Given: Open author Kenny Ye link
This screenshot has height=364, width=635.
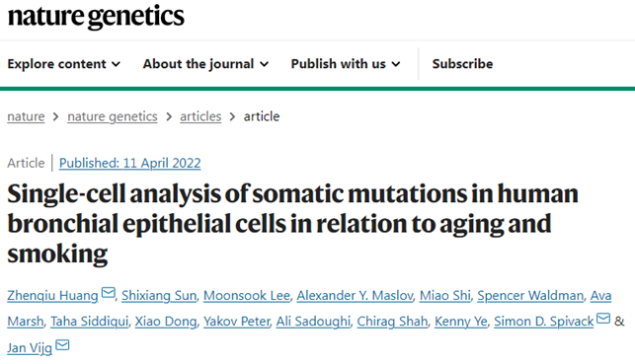Looking at the screenshot, I should click(x=461, y=322).
